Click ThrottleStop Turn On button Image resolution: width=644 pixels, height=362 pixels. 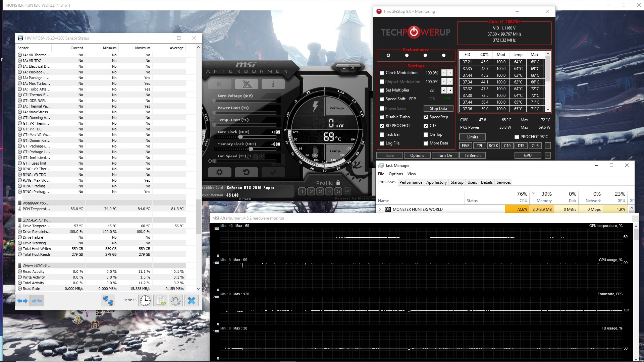[445, 156]
